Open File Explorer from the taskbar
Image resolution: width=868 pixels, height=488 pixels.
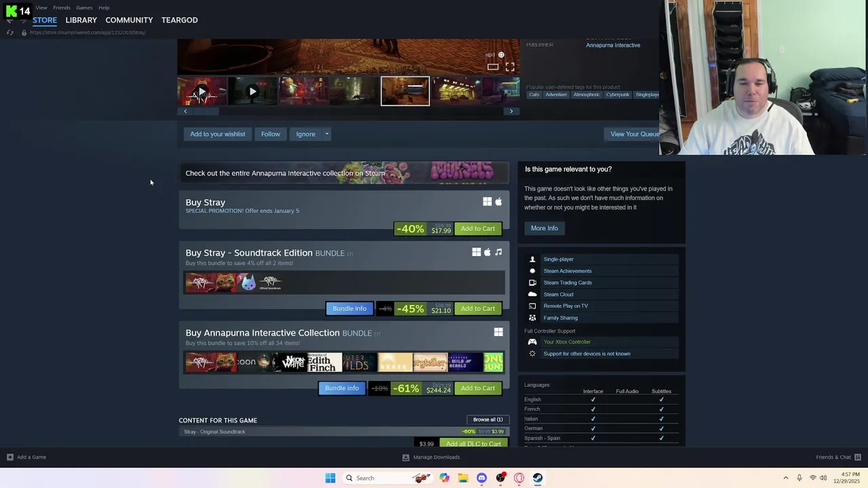tap(462, 478)
